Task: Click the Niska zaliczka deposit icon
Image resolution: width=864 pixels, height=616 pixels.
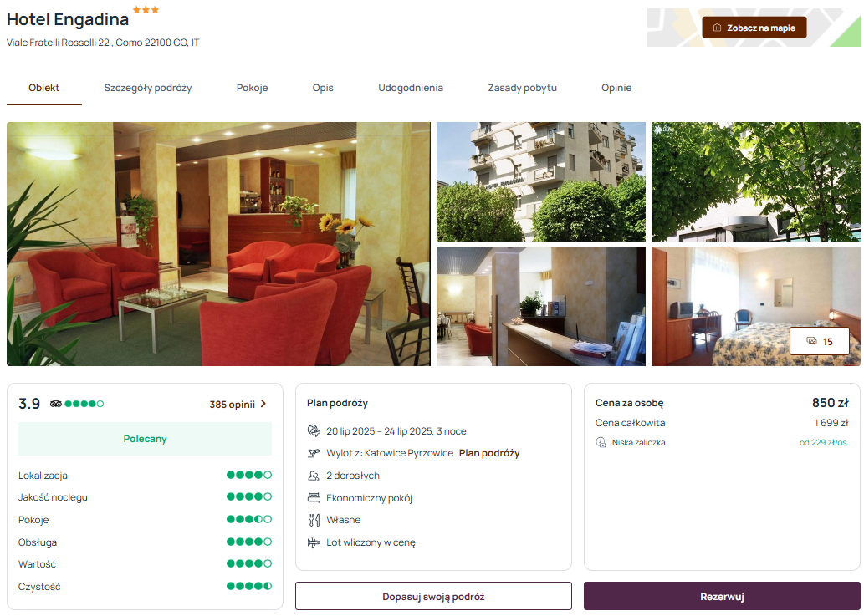Action: tap(601, 442)
